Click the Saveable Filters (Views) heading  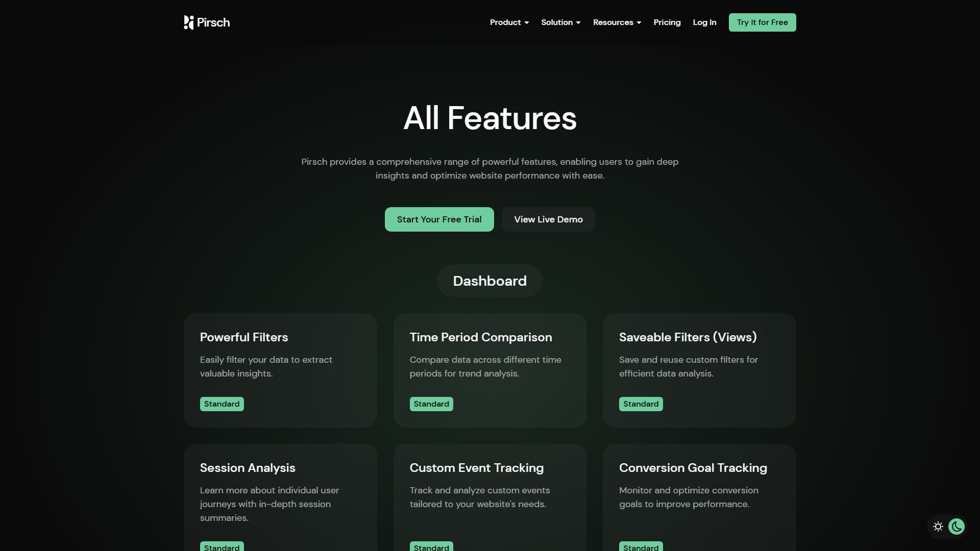pos(688,337)
